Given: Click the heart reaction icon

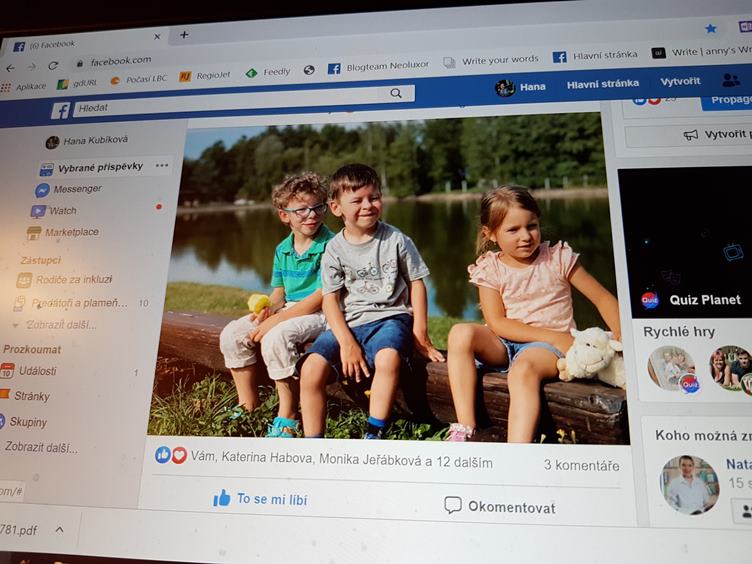Looking at the screenshot, I should (179, 456).
